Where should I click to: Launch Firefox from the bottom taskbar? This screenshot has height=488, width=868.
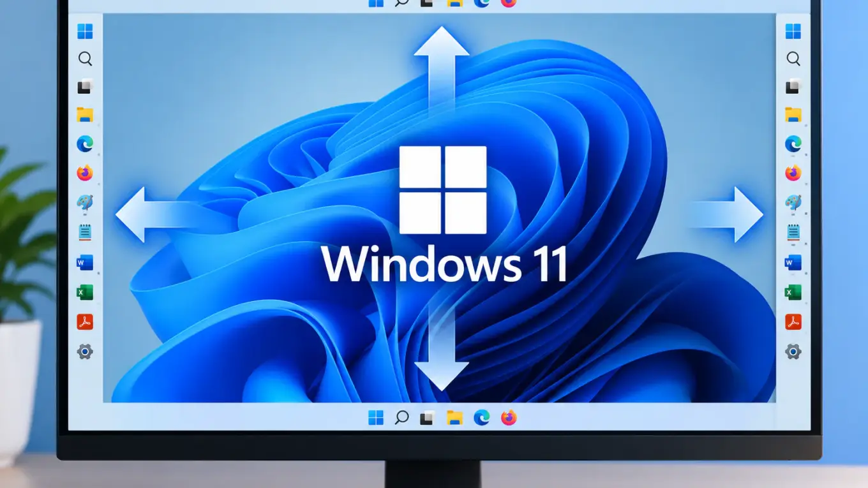(x=509, y=418)
